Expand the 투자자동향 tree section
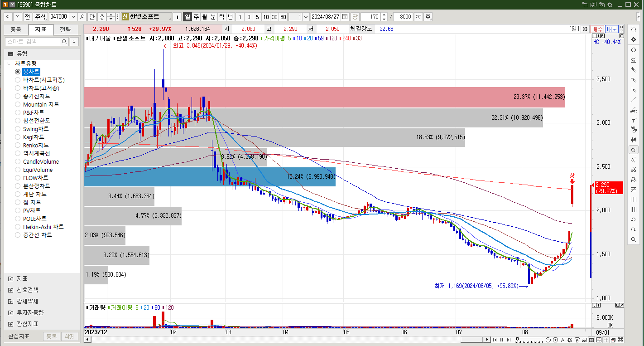644x346 pixels. 10,312
